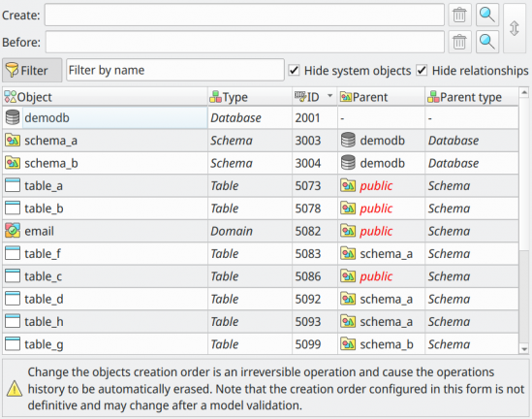Swap Create and Before objects arrow
Screen dimensions: 532x419
(515, 28)
